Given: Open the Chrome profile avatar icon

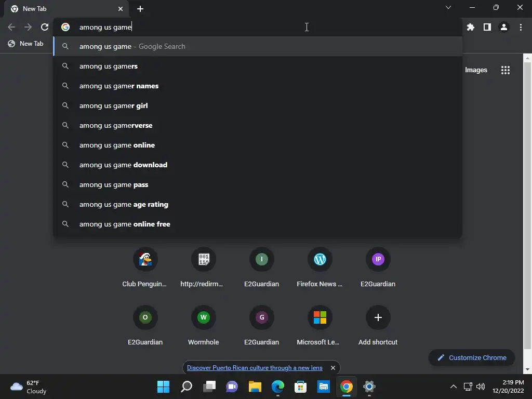Looking at the screenshot, I should [x=504, y=27].
